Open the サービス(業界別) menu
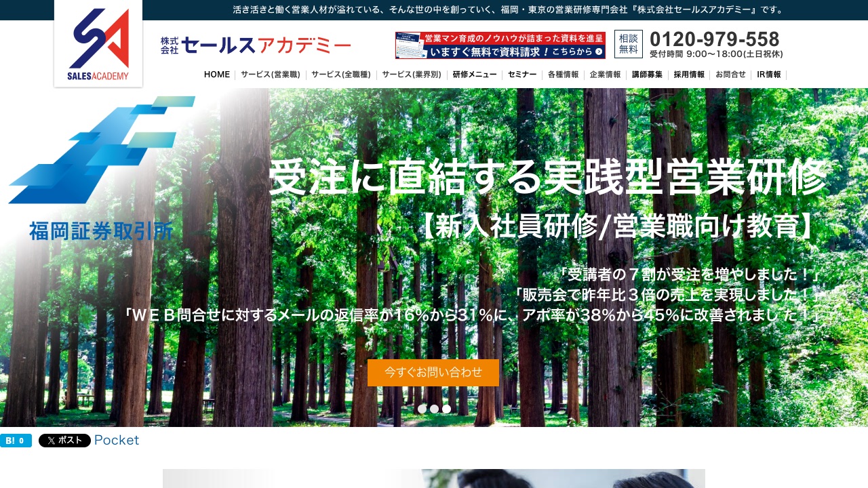The width and height of the screenshot is (868, 488). point(412,75)
